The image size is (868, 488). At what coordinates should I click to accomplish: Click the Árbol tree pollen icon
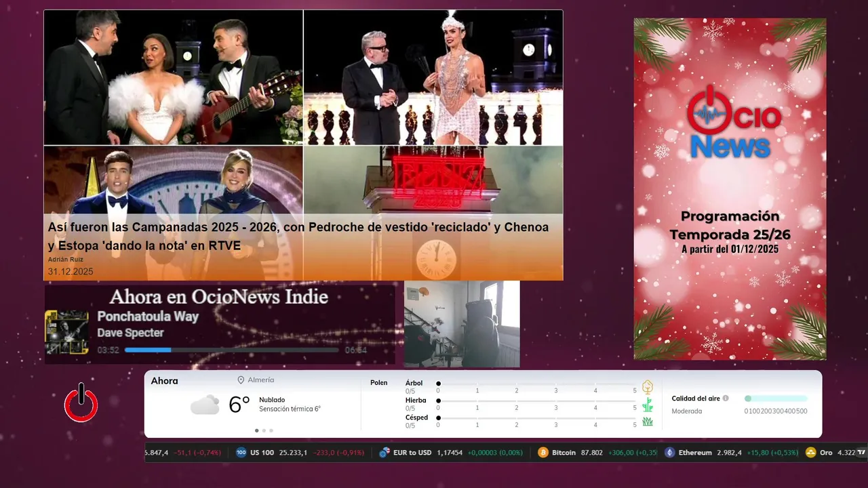pos(647,387)
